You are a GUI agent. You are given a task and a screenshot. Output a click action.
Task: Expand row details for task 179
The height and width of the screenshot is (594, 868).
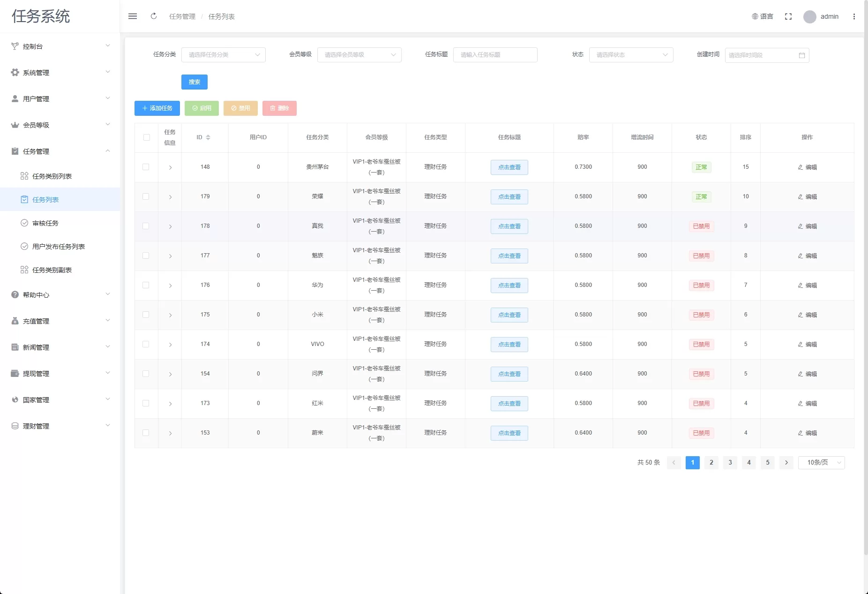[170, 197]
